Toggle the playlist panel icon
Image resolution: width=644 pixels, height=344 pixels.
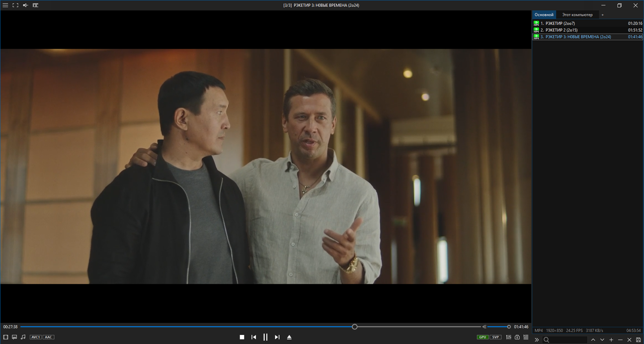[526, 337]
